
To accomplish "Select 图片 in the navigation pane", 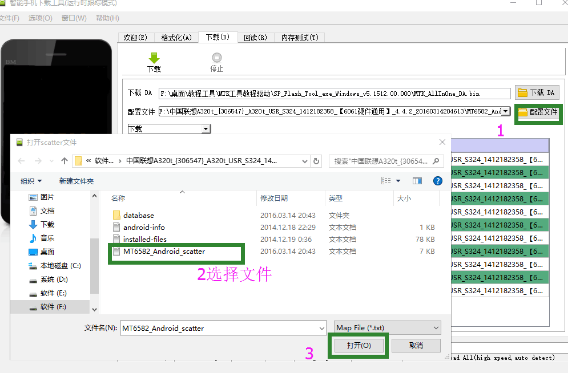I will tap(47, 197).
